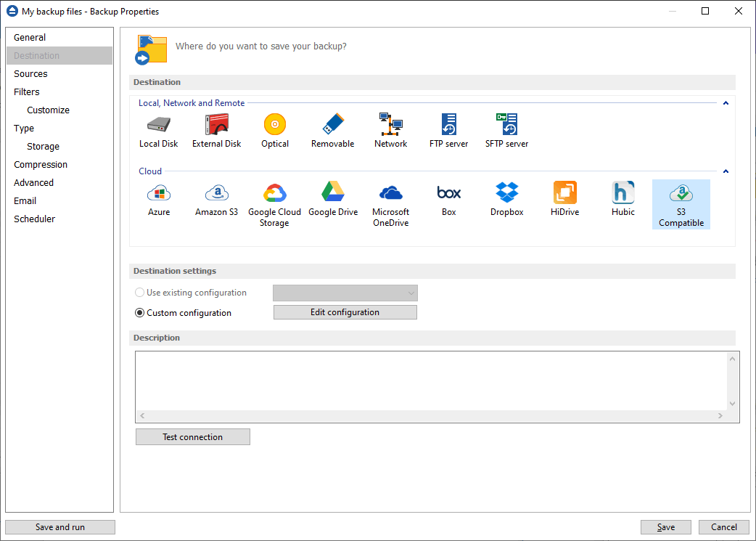Click inside the Description text box
The height and width of the screenshot is (541, 756).
tap(431, 381)
